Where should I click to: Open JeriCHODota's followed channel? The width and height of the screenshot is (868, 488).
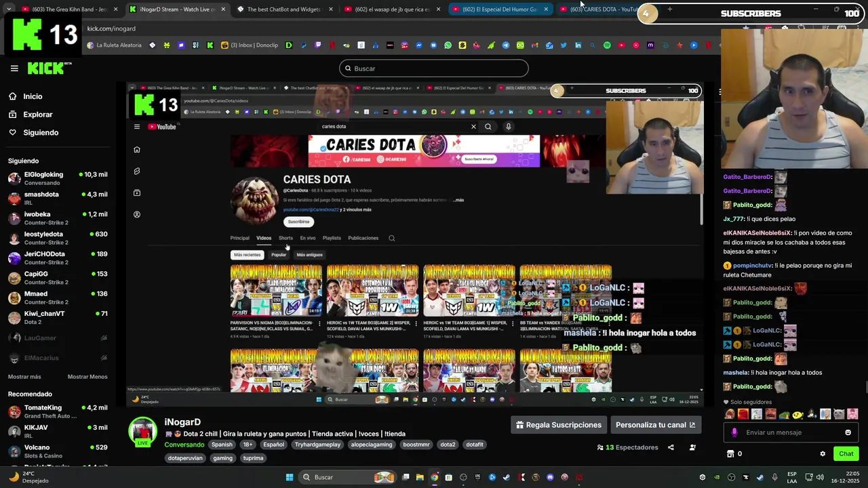[x=58, y=258]
